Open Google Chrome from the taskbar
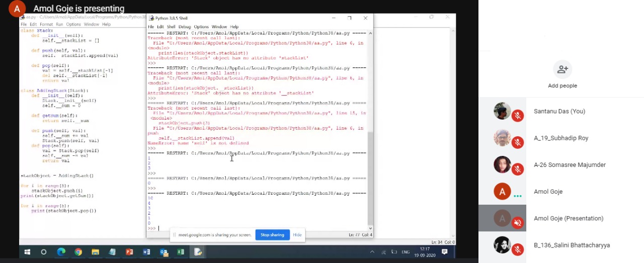 click(x=78, y=252)
